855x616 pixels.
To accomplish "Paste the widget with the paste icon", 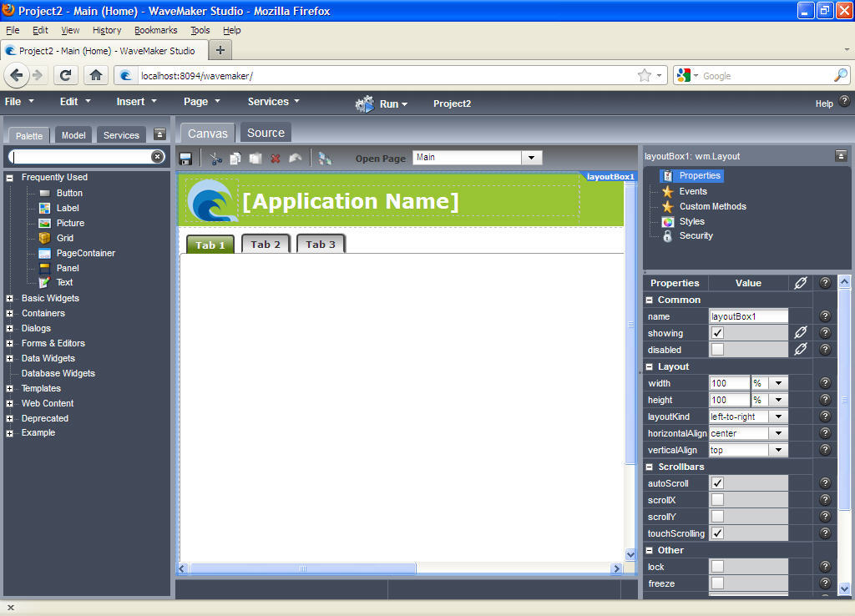I will pyautogui.click(x=255, y=159).
